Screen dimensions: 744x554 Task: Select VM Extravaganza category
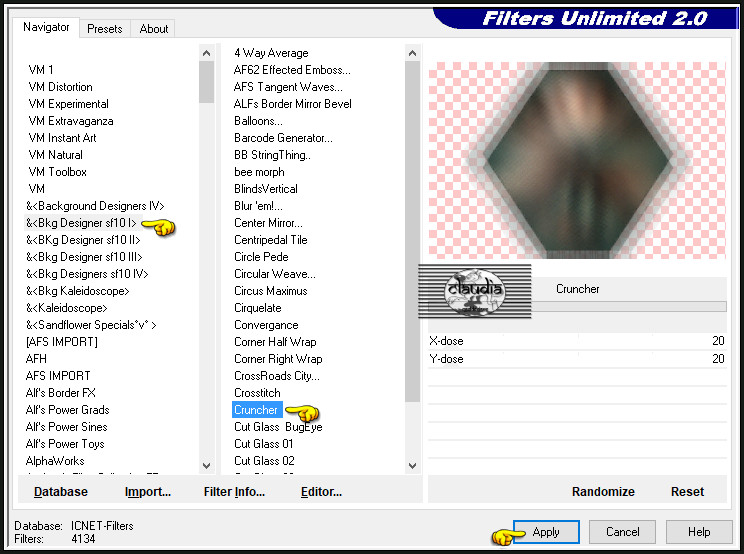point(71,121)
